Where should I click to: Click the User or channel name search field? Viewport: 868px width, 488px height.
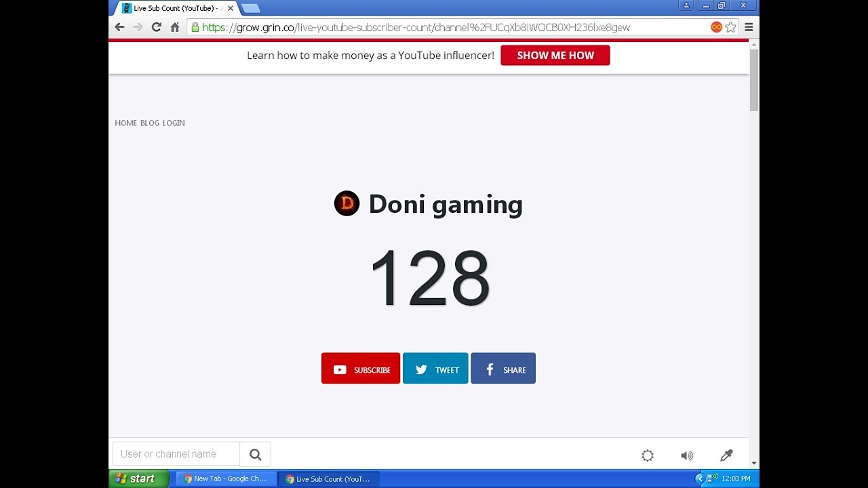coord(176,454)
